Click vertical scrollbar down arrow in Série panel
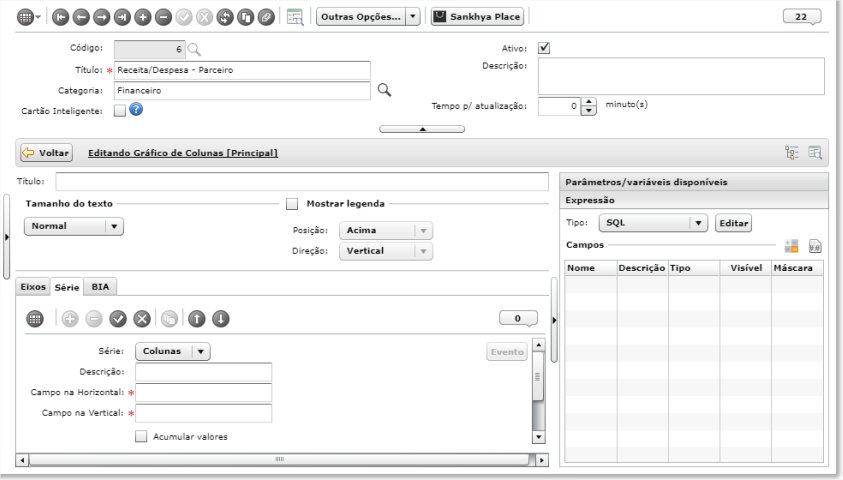Image resolution: width=843 pixels, height=480 pixels. pyautogui.click(x=539, y=437)
